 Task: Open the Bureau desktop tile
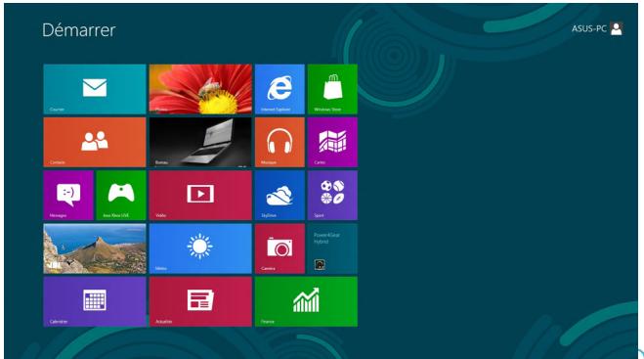[x=200, y=142]
